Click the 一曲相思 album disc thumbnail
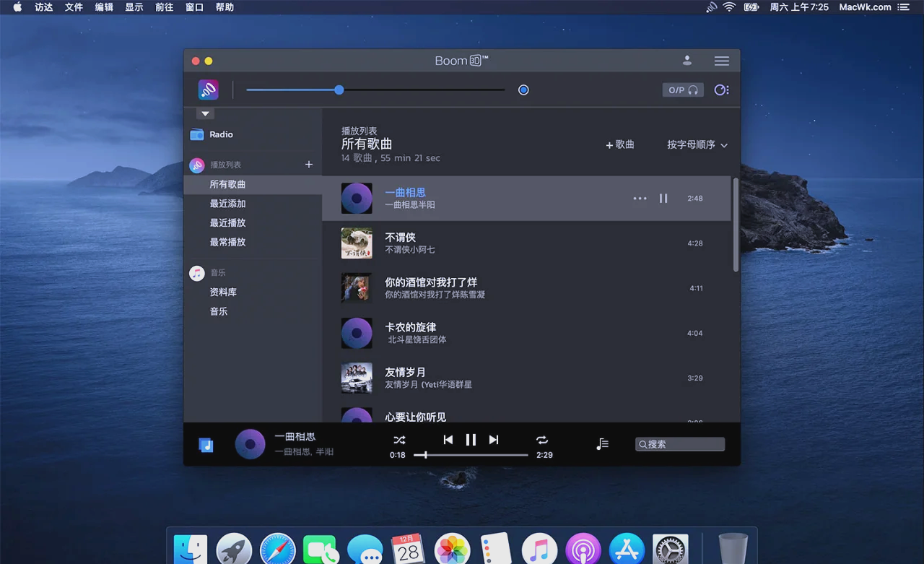Screen dimensions: 924x564 coord(357,198)
